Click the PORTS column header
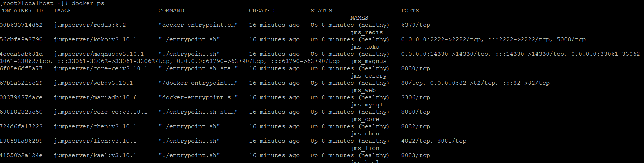This screenshot has width=644, height=163. click(410, 11)
